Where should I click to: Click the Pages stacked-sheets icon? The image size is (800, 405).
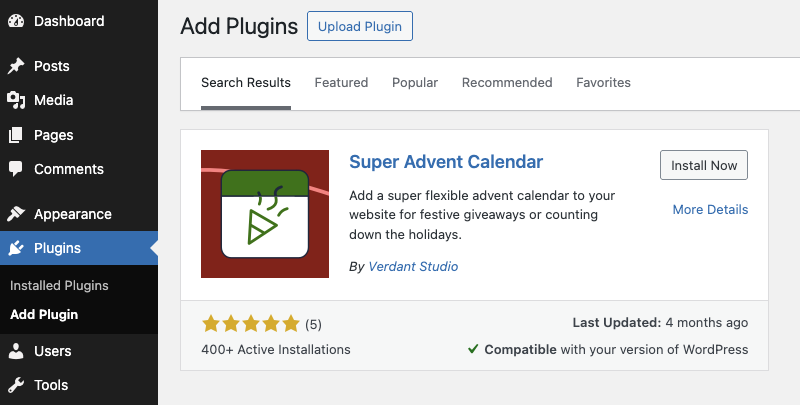click(16, 135)
